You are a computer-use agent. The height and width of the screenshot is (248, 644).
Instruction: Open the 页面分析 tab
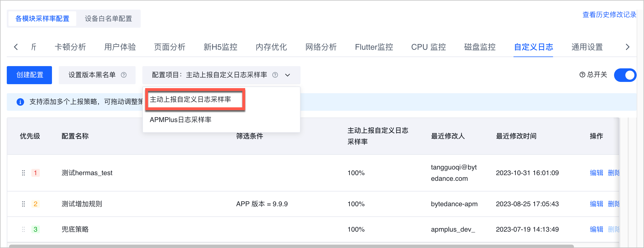pos(170,47)
